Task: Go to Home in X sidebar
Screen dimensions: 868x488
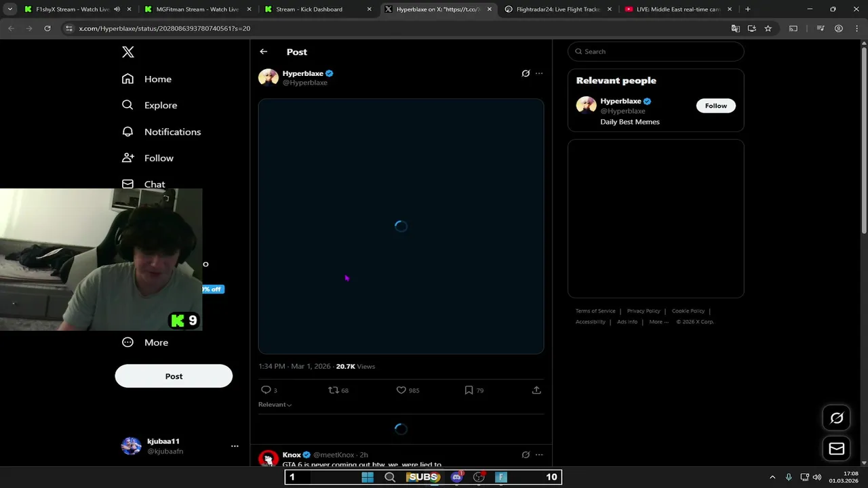Action: click(x=146, y=79)
